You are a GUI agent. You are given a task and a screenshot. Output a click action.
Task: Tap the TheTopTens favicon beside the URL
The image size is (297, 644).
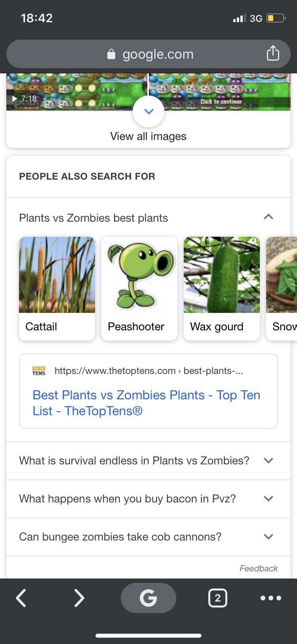[x=38, y=371]
